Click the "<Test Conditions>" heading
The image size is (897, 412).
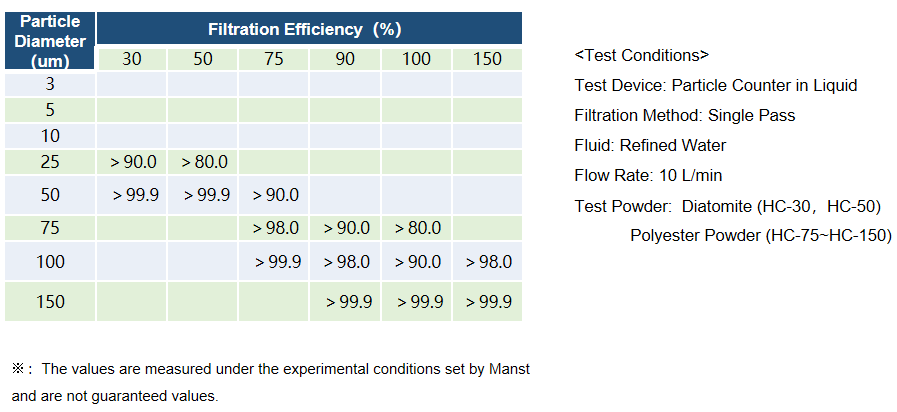(x=642, y=55)
